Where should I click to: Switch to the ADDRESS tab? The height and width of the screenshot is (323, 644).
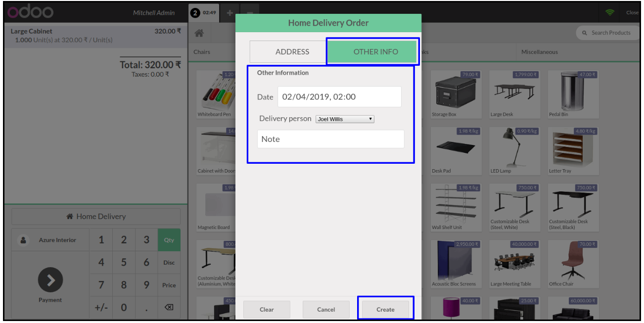pyautogui.click(x=292, y=51)
